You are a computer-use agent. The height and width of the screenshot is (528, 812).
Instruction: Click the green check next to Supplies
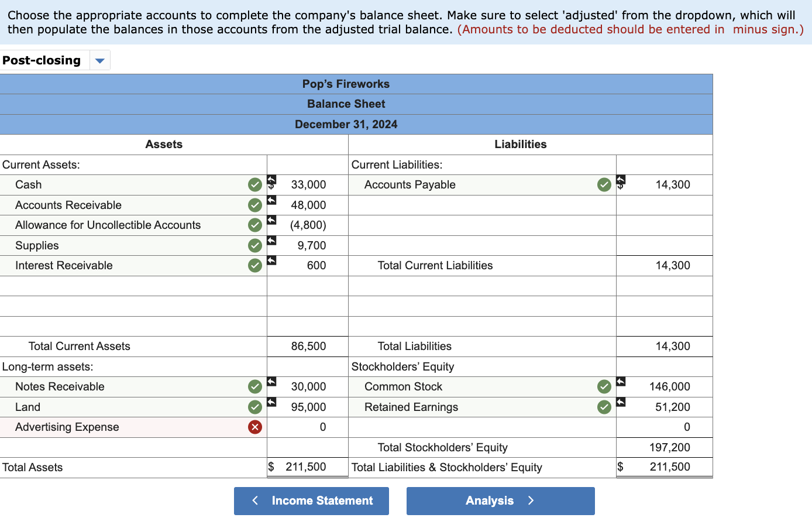click(254, 245)
